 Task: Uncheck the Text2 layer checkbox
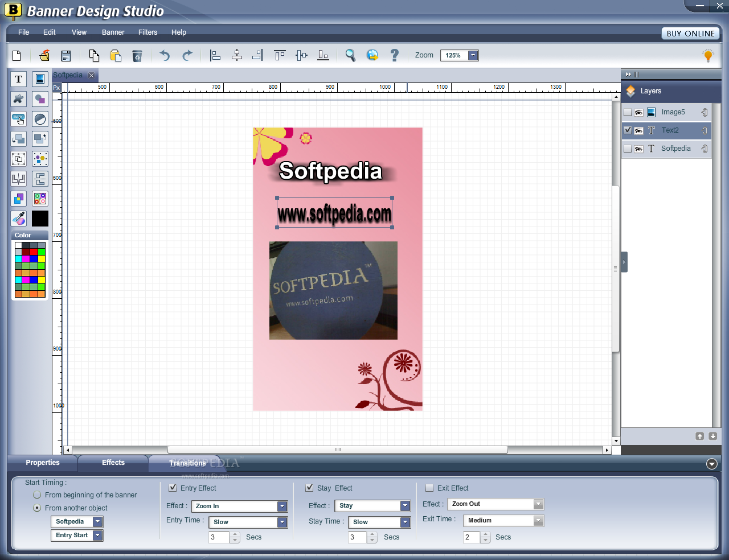628,130
